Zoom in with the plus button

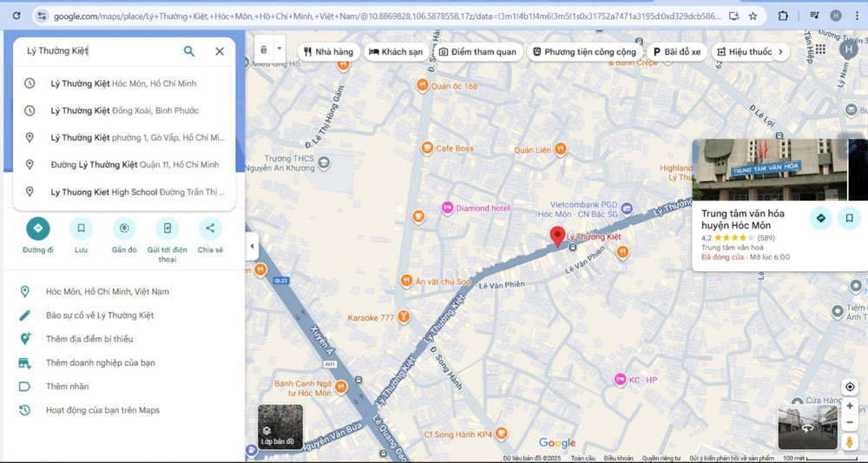coord(850,407)
